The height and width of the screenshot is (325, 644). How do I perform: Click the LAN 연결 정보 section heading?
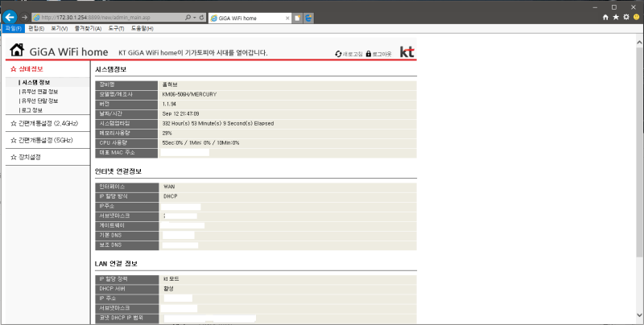coord(116,263)
